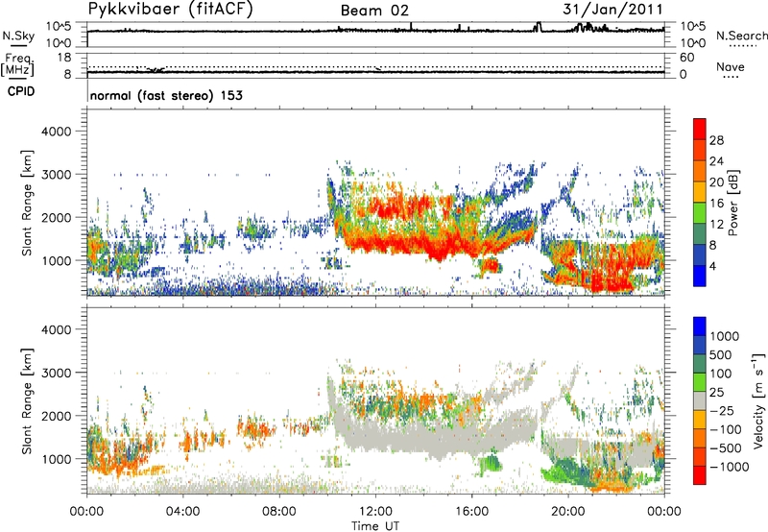Click the noise spike near 18:45 in N.Sky plot
The image size is (768, 532).
coord(539,27)
